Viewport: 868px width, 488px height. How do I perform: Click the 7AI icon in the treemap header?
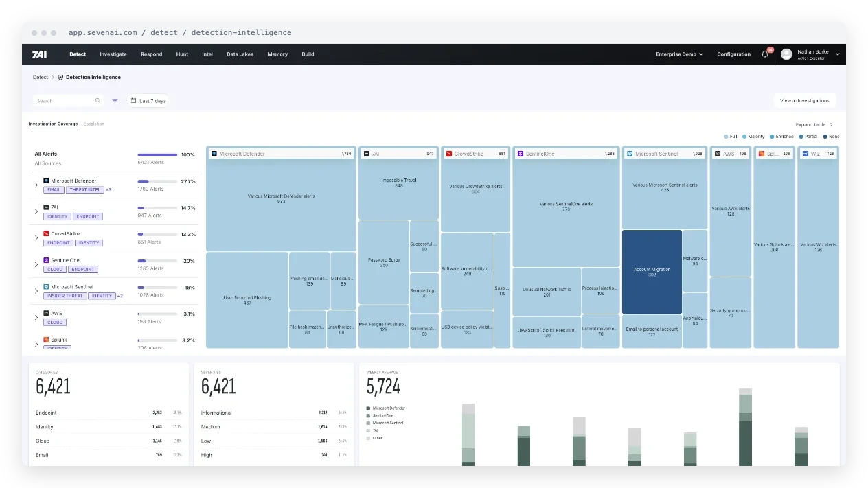367,154
